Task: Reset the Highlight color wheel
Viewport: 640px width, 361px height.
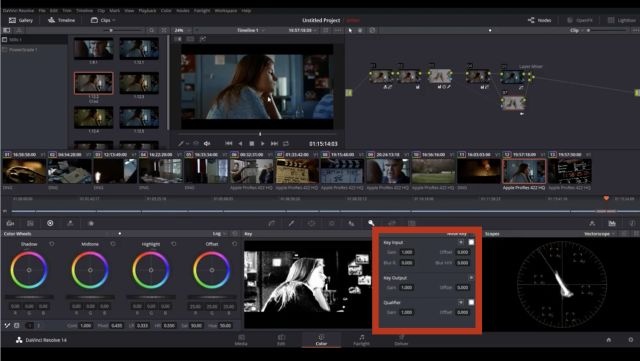Action: [174, 244]
